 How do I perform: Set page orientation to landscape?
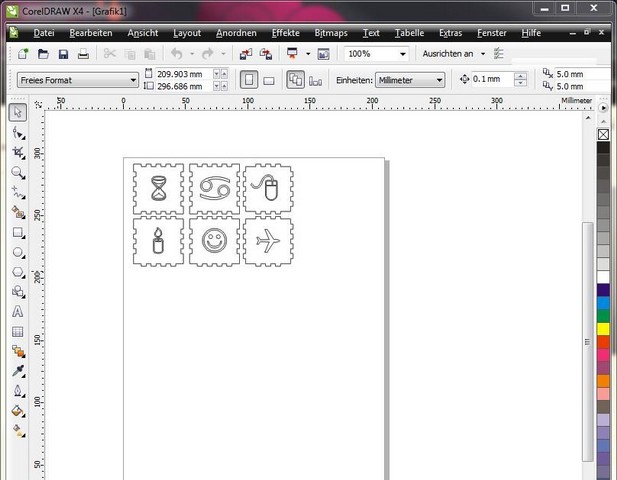tap(269, 81)
